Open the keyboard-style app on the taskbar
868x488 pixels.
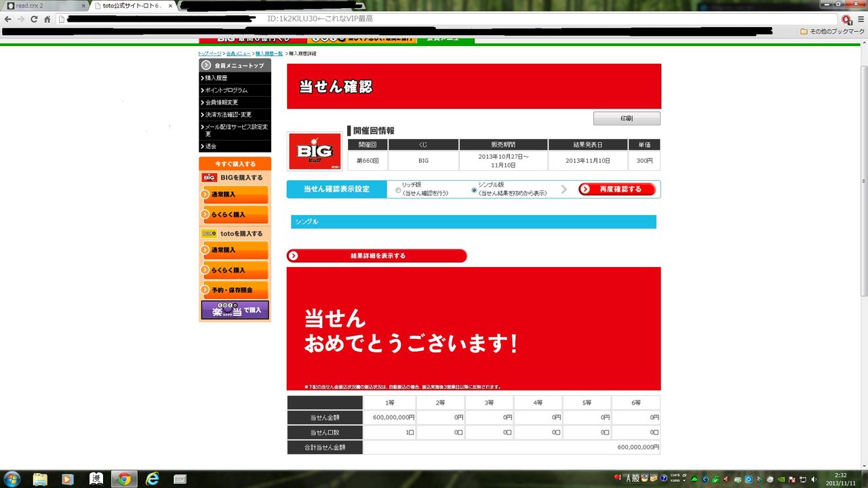(180, 479)
